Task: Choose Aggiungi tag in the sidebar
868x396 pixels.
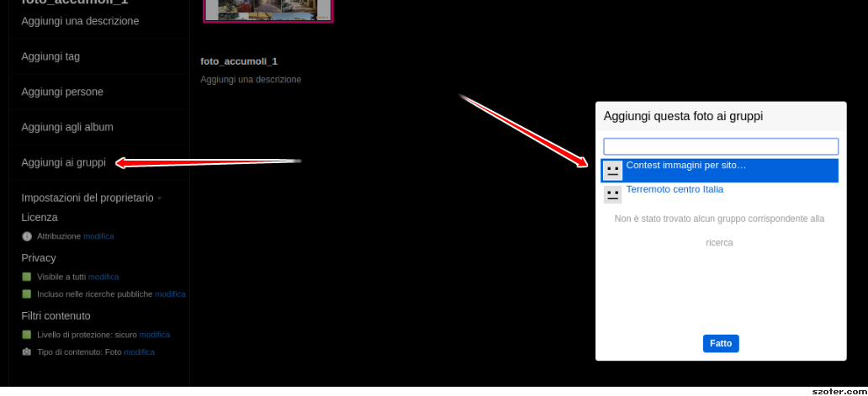Action: click(x=50, y=56)
